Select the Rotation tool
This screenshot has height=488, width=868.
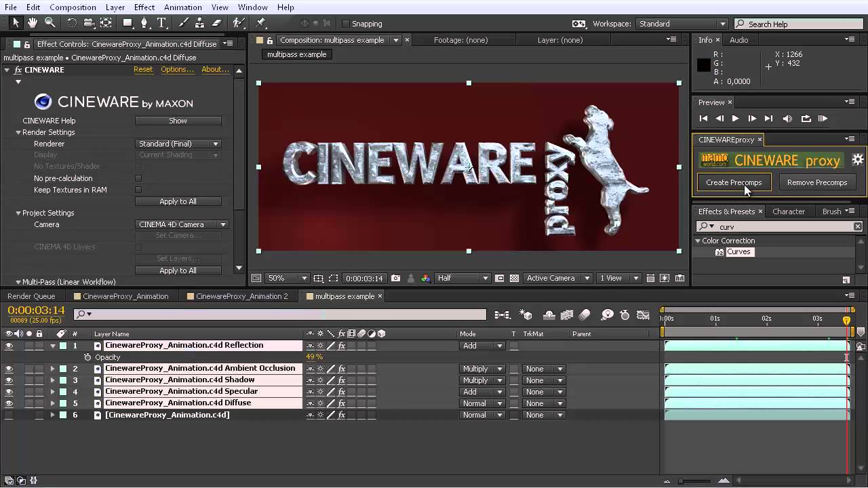(72, 23)
